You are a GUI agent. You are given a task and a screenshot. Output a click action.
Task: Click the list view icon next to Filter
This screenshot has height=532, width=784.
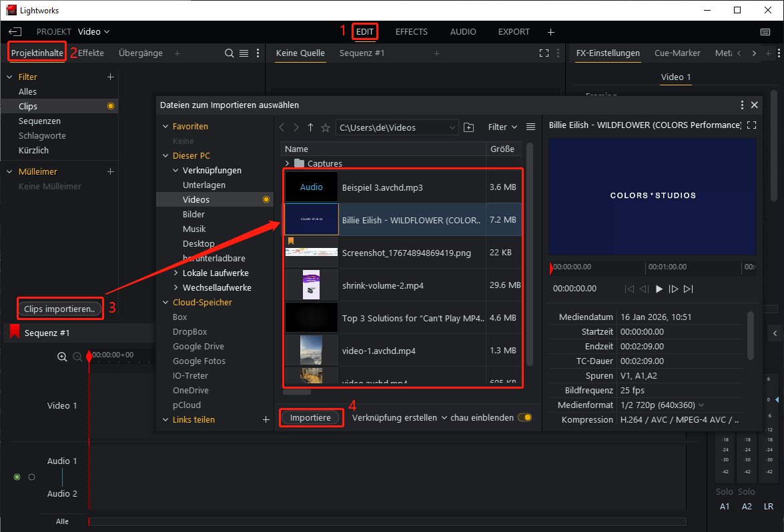pyautogui.click(x=530, y=127)
